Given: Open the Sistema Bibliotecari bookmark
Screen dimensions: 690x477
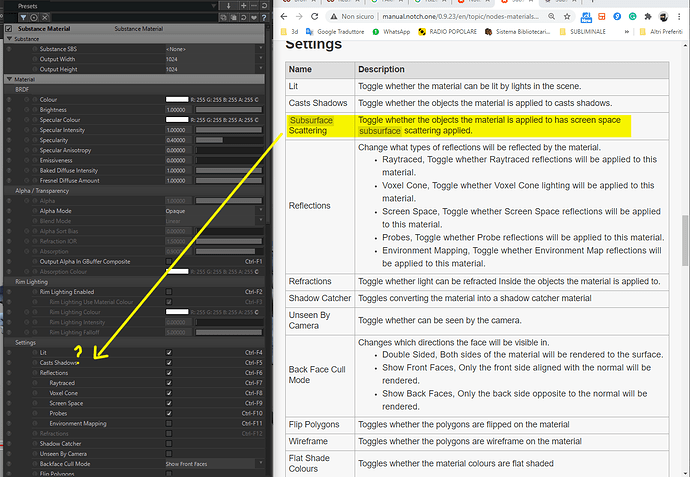Looking at the screenshot, I should coord(517,32).
